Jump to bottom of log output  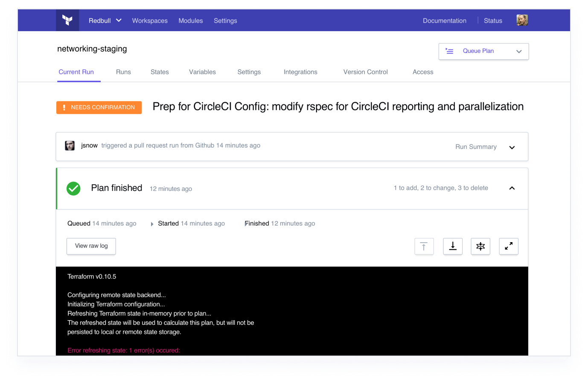click(x=453, y=246)
